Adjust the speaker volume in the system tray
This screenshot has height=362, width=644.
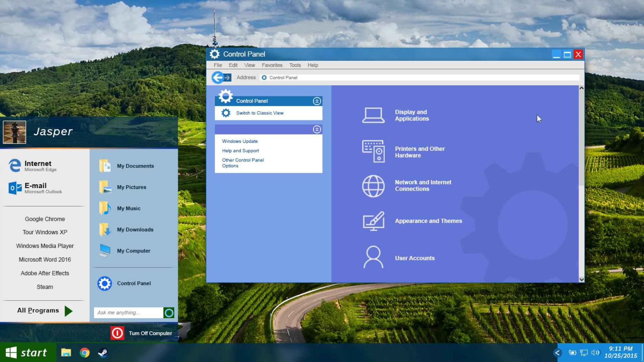click(x=595, y=353)
